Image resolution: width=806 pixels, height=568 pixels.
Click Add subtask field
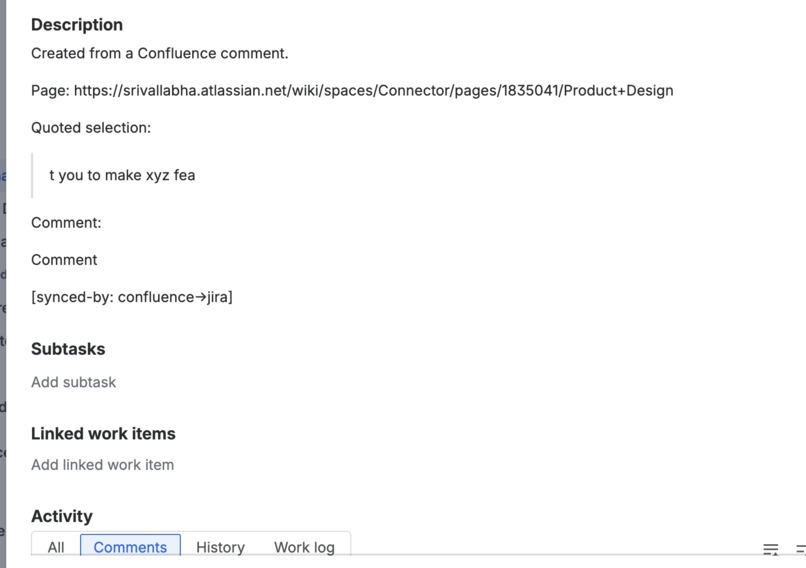(x=74, y=382)
